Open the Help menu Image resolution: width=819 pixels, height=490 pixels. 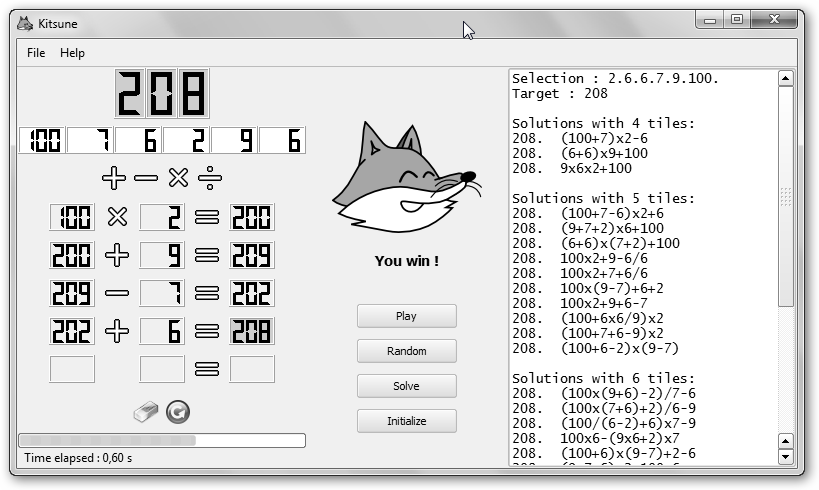coord(72,53)
